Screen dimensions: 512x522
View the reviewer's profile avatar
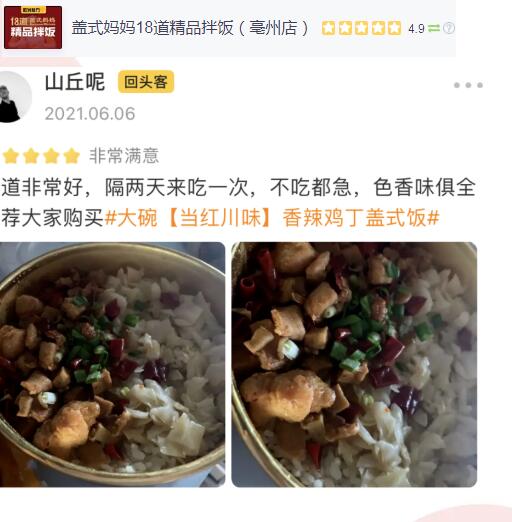click(15, 97)
